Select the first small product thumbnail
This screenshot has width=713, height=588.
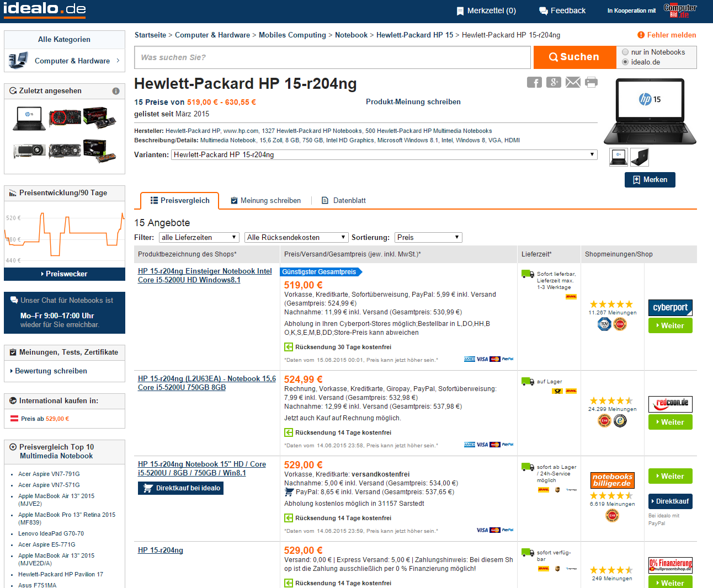(x=619, y=157)
